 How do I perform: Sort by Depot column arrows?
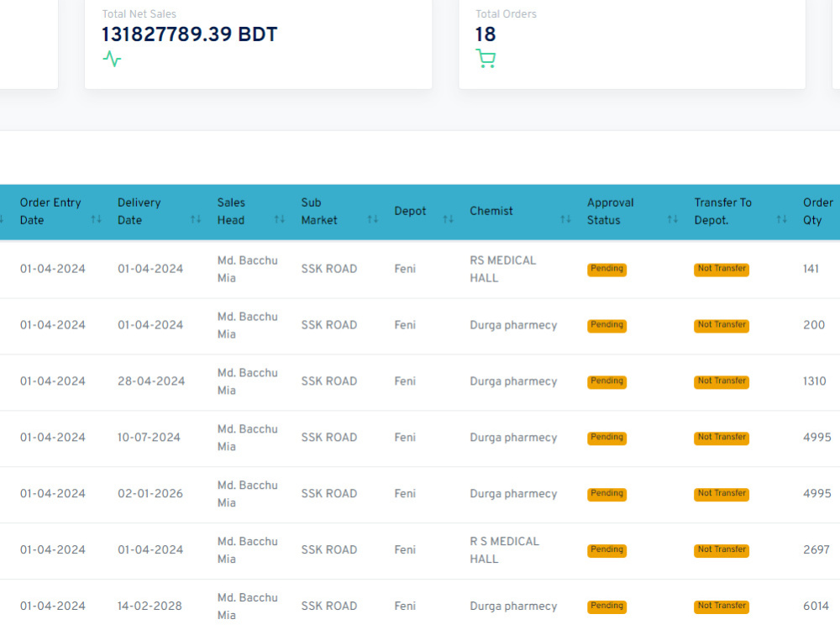448,219
